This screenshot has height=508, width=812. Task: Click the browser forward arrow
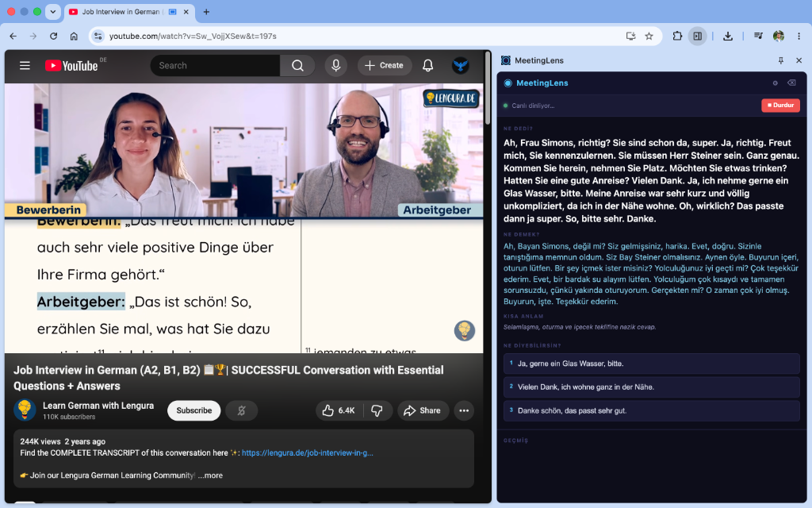(x=33, y=37)
